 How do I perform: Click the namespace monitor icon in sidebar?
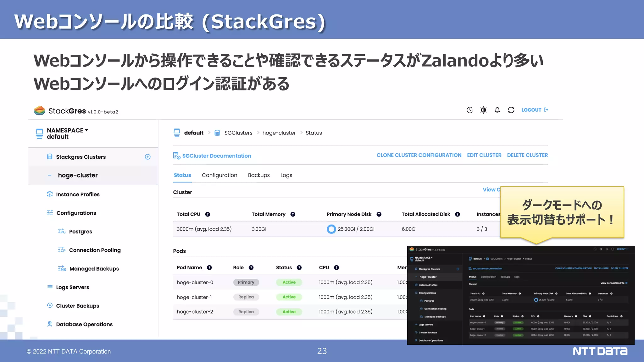click(x=39, y=134)
